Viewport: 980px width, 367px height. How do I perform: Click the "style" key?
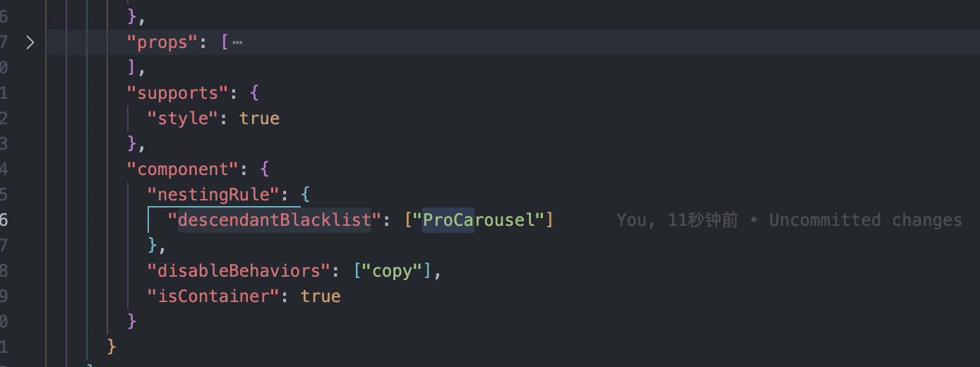pos(182,119)
